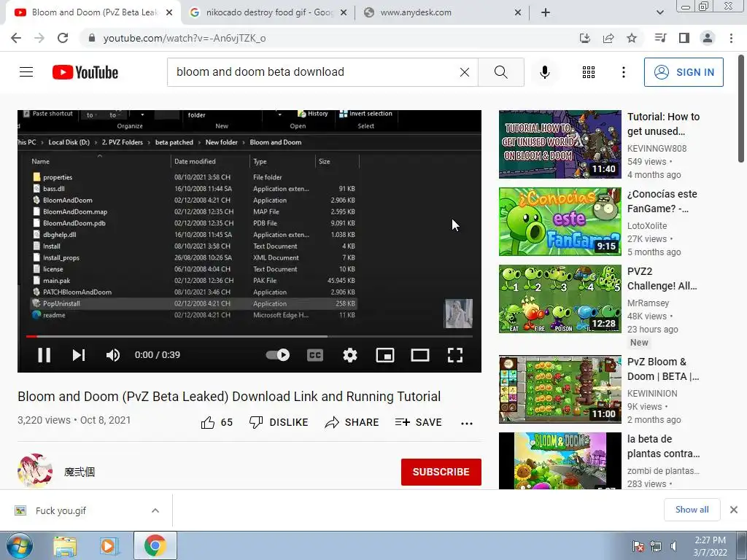Expand options for Fuck you.gif download
747x560 pixels.
(x=155, y=510)
